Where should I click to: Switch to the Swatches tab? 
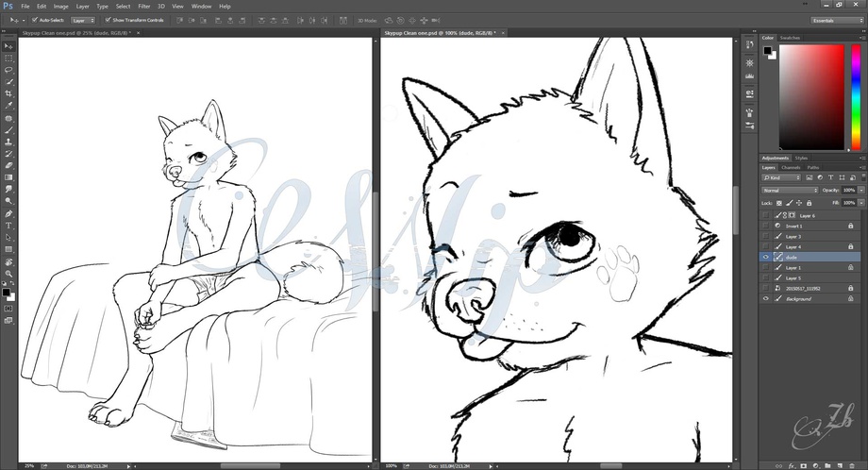[790, 38]
